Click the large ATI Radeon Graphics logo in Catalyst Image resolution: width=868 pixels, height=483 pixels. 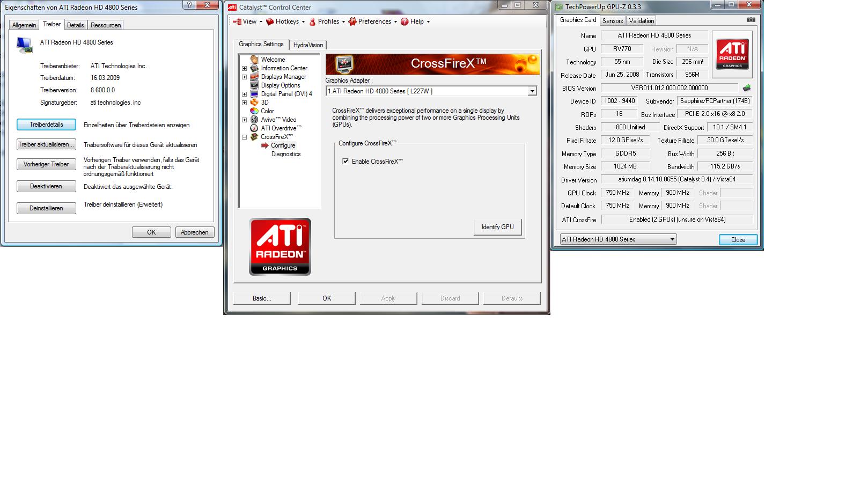[280, 247]
